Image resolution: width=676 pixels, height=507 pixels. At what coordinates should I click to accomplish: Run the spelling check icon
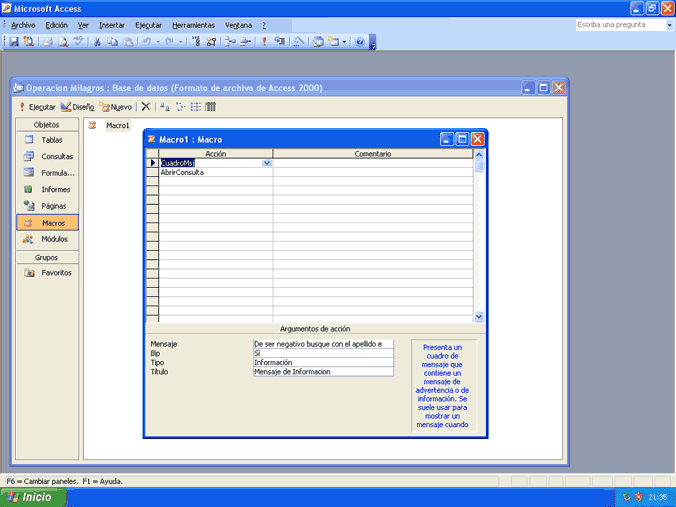click(x=78, y=42)
